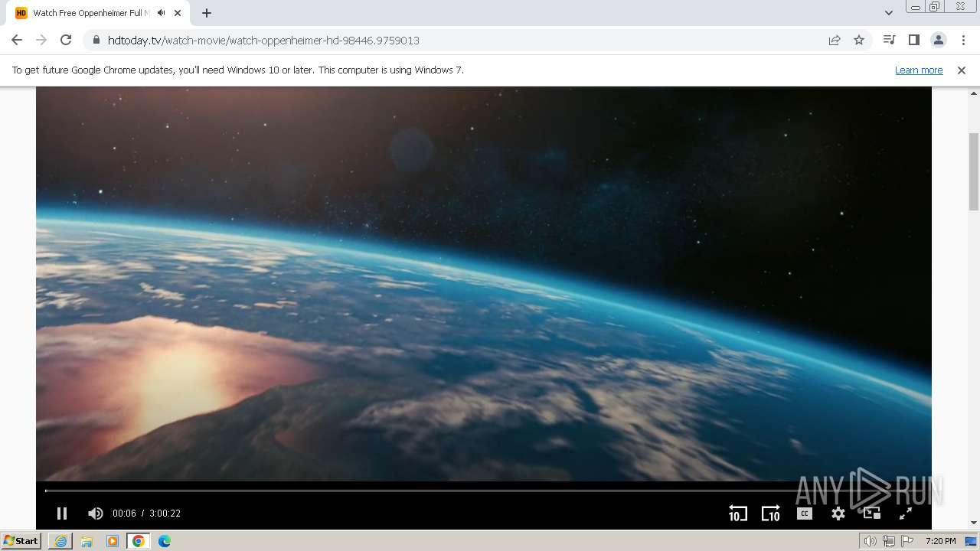Viewport: 980px width, 551px height.
Task: Mute the video player volume
Action: pyautogui.click(x=95, y=514)
